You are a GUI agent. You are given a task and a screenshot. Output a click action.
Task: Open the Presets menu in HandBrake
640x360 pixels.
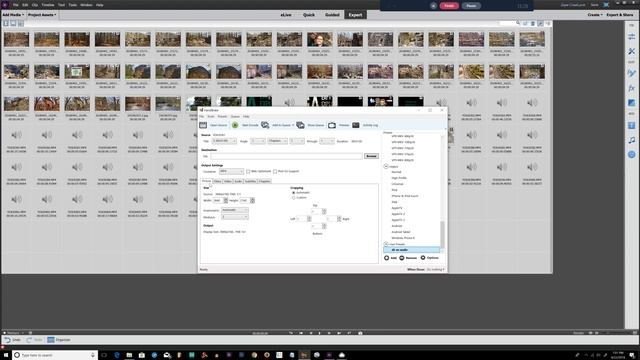[222, 116]
